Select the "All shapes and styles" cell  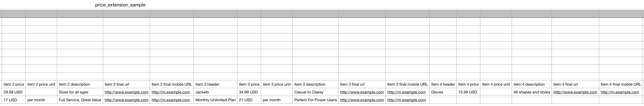(532, 92)
